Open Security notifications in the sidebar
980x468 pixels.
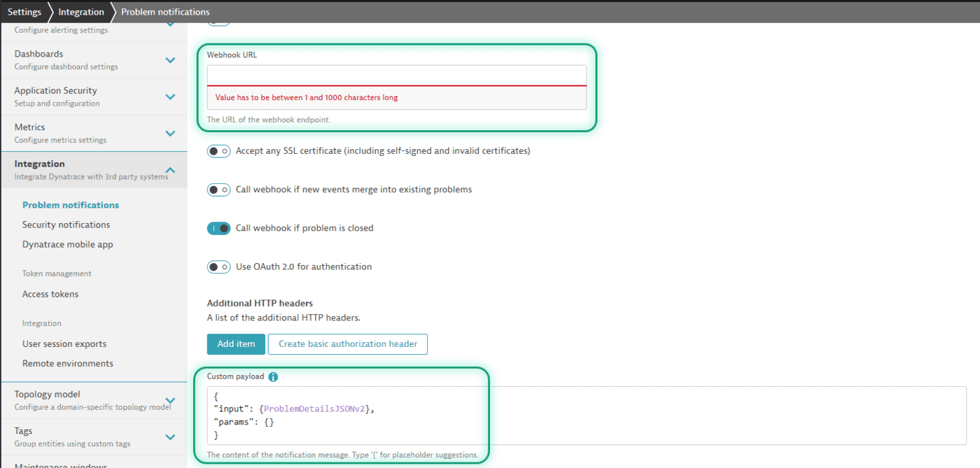click(66, 224)
